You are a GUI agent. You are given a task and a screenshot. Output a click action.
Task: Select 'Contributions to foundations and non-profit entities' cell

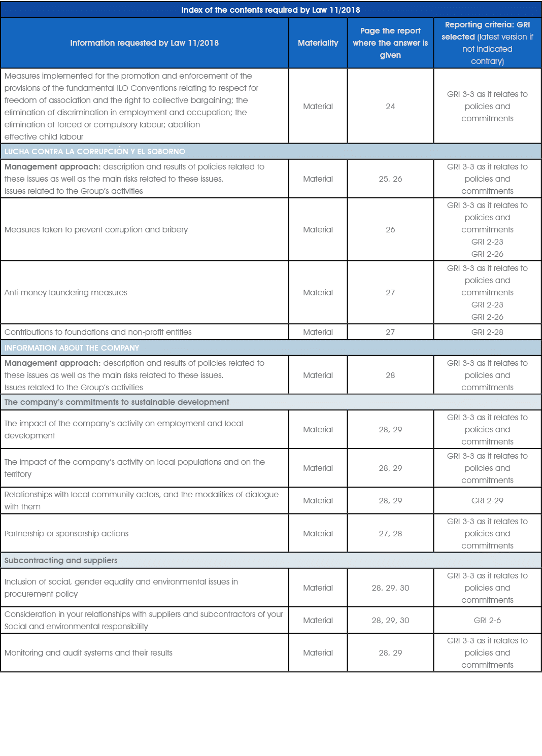[x=98, y=332]
